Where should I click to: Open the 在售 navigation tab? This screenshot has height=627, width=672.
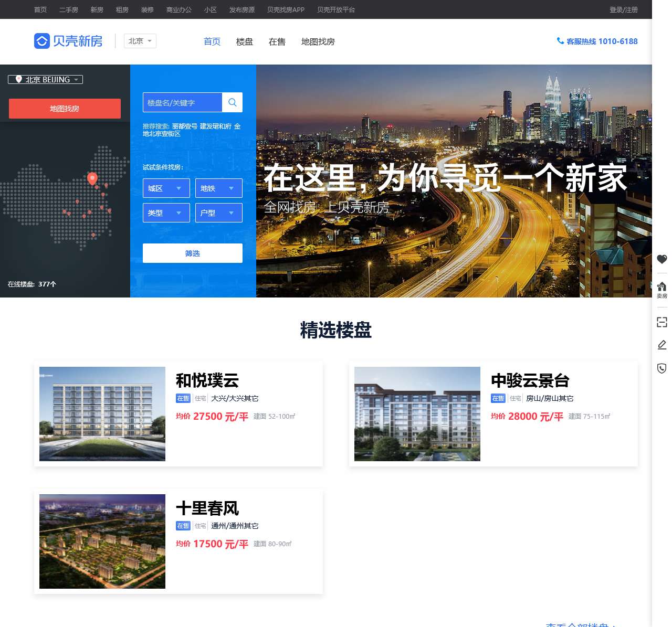(277, 41)
